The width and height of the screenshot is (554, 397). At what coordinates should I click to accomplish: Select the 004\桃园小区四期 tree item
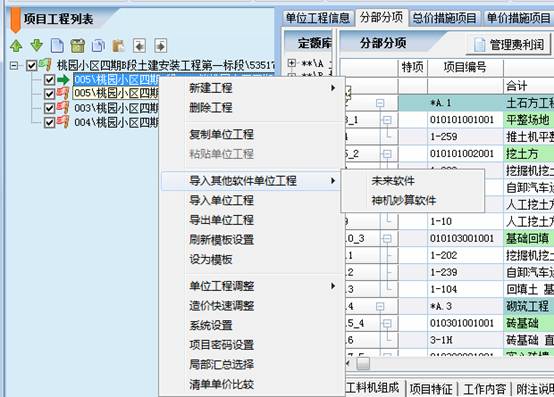(x=116, y=122)
